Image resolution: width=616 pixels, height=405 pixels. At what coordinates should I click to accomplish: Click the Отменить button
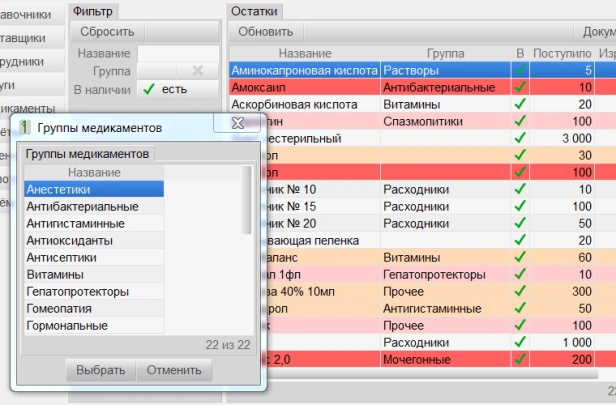click(x=174, y=370)
